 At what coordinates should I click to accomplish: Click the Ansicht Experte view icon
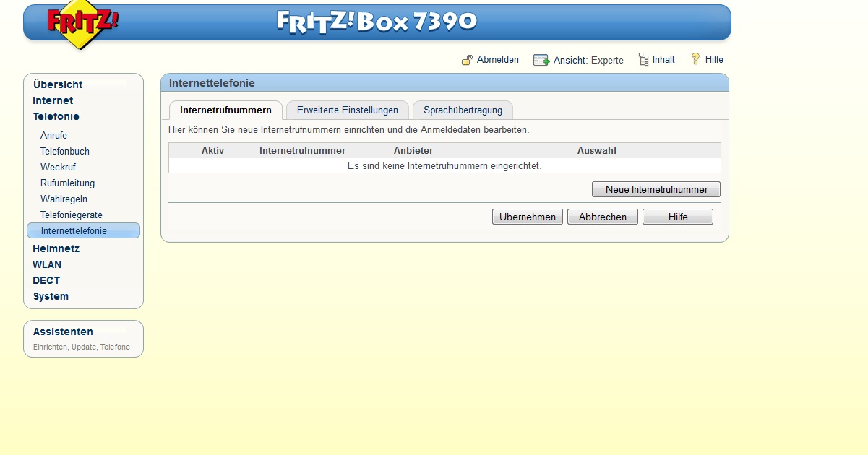(541, 60)
